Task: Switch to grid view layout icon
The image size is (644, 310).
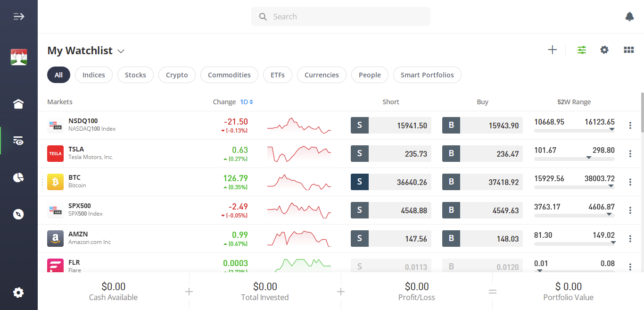Action: tap(629, 50)
